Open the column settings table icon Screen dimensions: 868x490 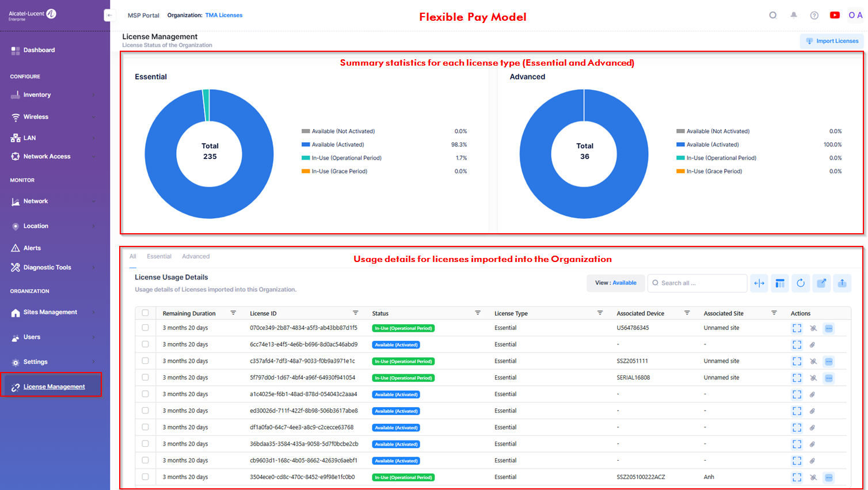[780, 283]
